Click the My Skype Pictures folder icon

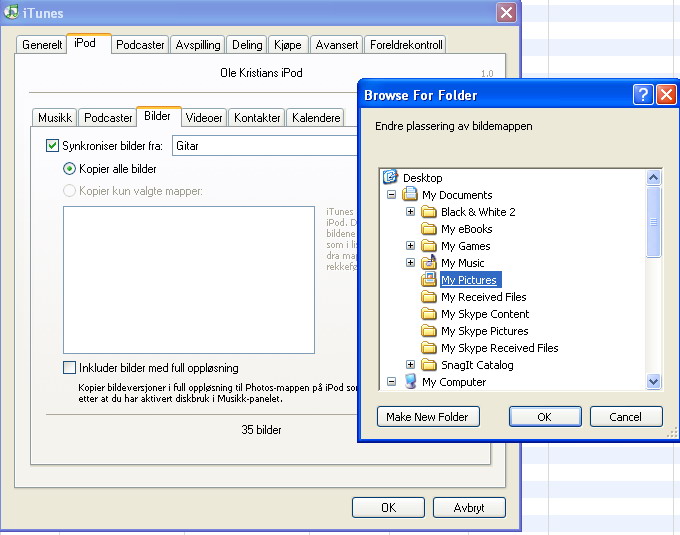tap(429, 331)
